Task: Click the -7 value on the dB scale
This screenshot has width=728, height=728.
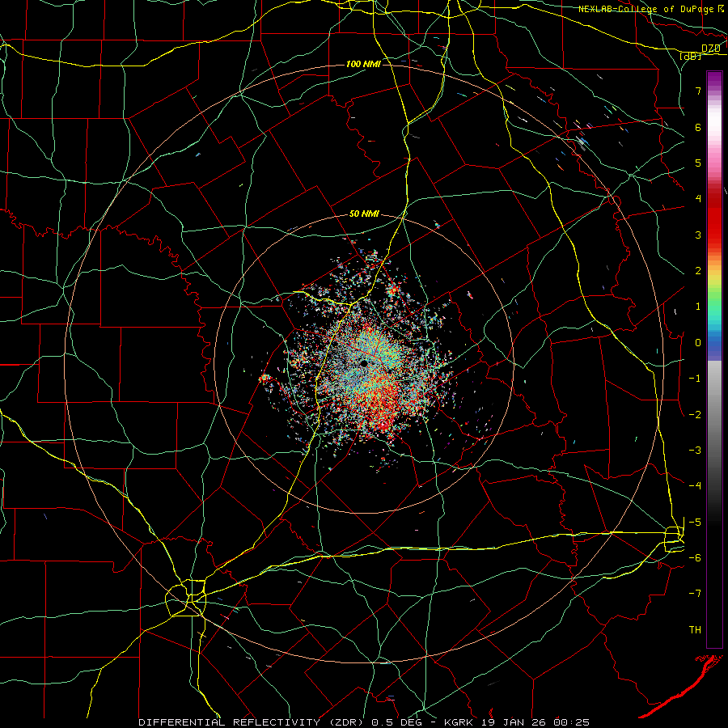Action: tap(695, 594)
